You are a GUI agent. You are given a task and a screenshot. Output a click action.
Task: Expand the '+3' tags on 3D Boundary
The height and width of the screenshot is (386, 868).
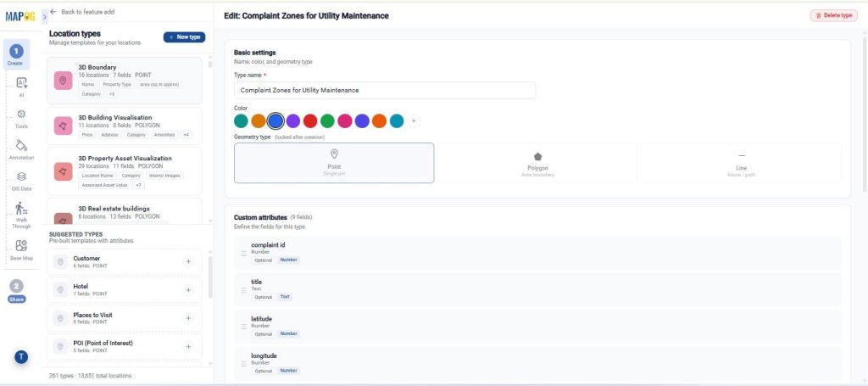(111, 94)
